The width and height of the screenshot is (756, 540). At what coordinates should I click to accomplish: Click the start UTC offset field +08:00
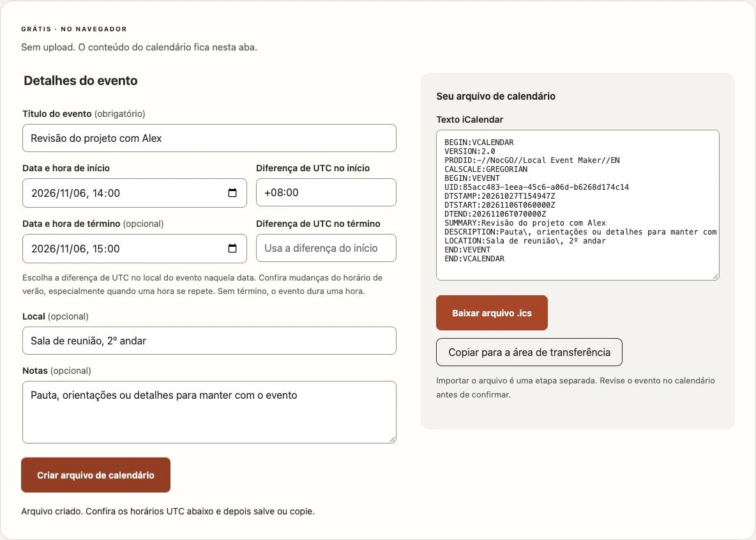326,192
